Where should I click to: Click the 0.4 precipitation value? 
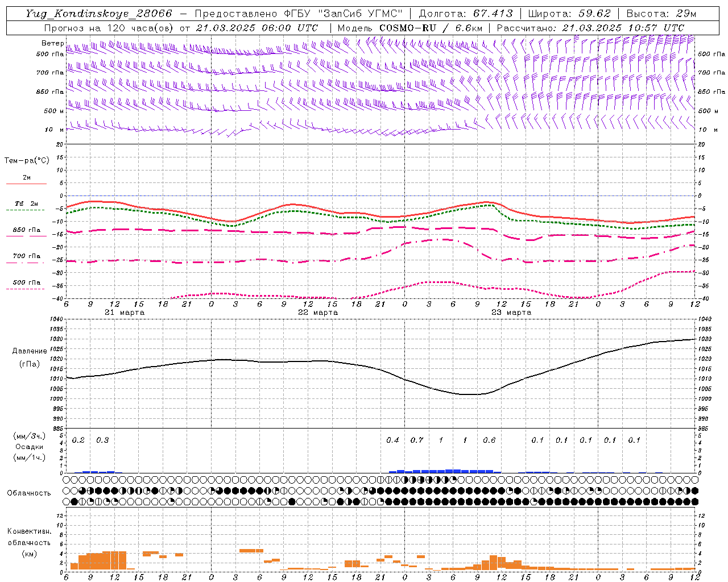point(392,440)
